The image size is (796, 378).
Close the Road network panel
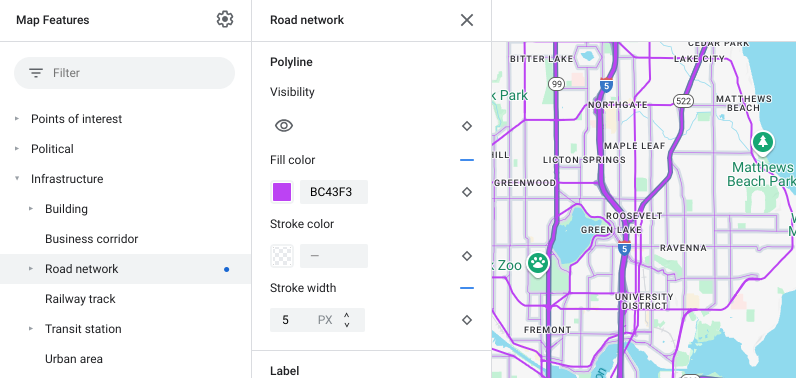(x=467, y=20)
